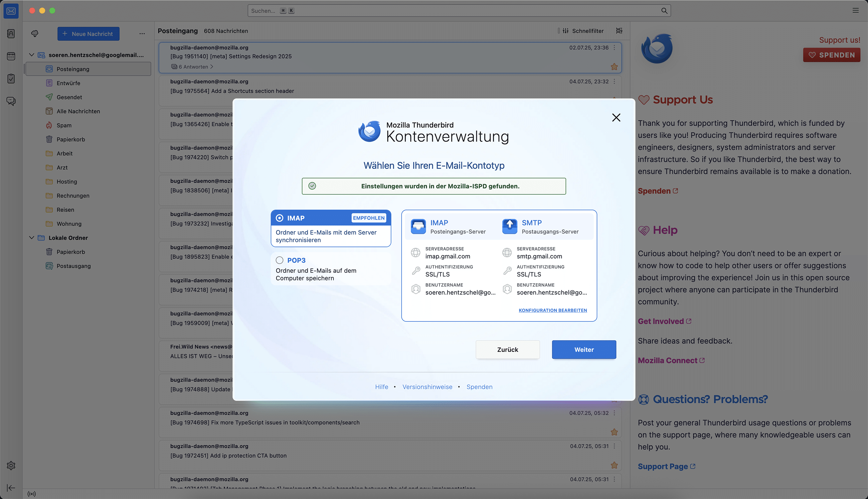This screenshot has width=868, height=499.
Task: Open the Wohnung folder
Action: pos(88,224)
